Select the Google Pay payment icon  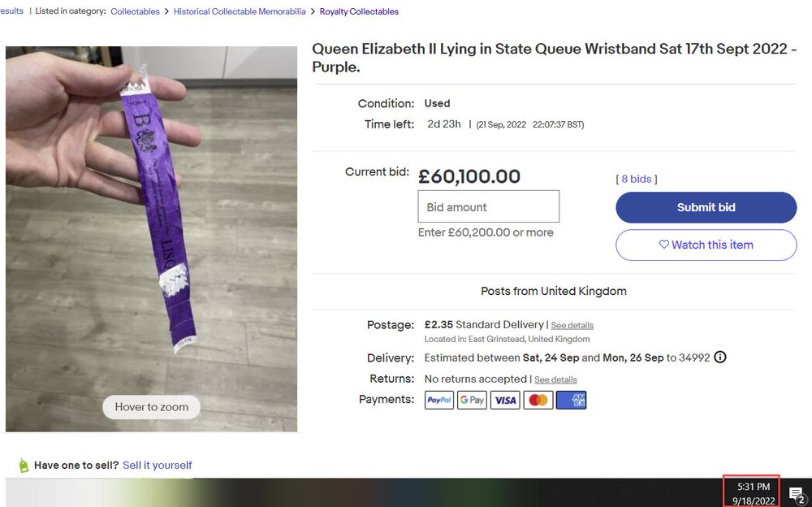[x=472, y=400]
